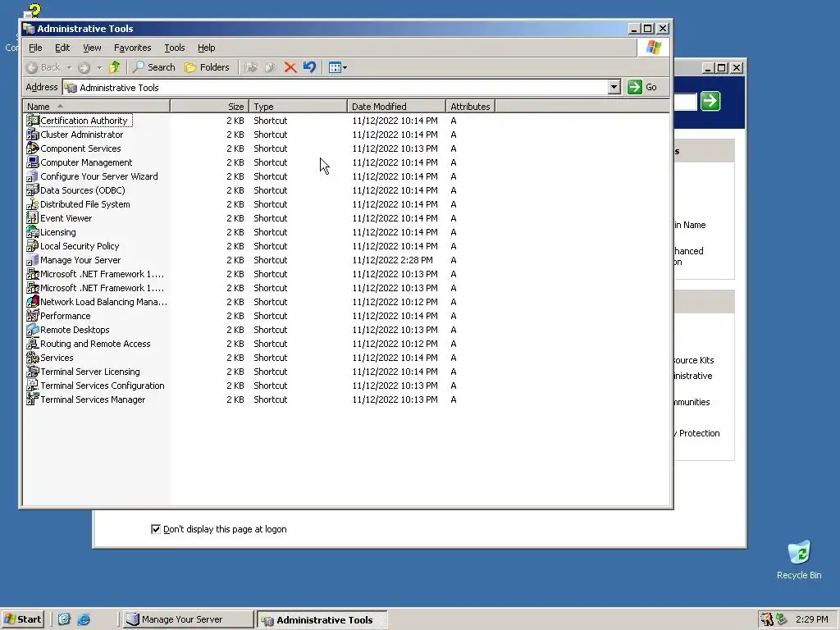The image size is (840, 630).
Task: Select Terminal Services Configuration icon
Action: 33,386
